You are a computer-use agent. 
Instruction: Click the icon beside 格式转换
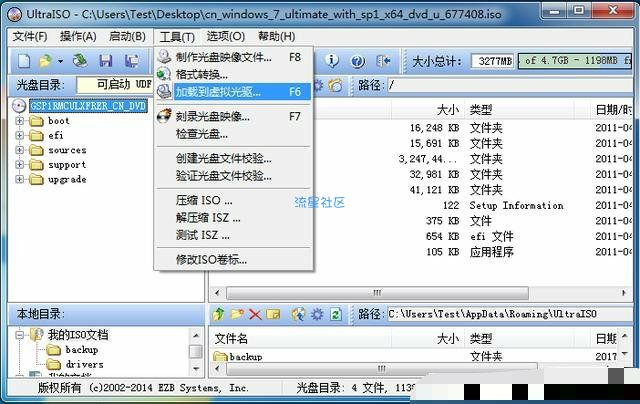164,74
